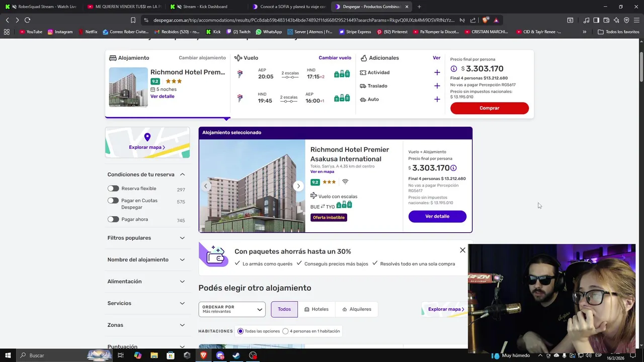Click the address bar URL field
This screenshot has height=362, width=644.
pos(304,20)
